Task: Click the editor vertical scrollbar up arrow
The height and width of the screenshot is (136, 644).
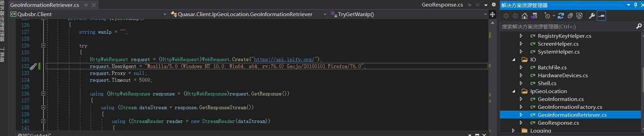Action: tap(492, 23)
